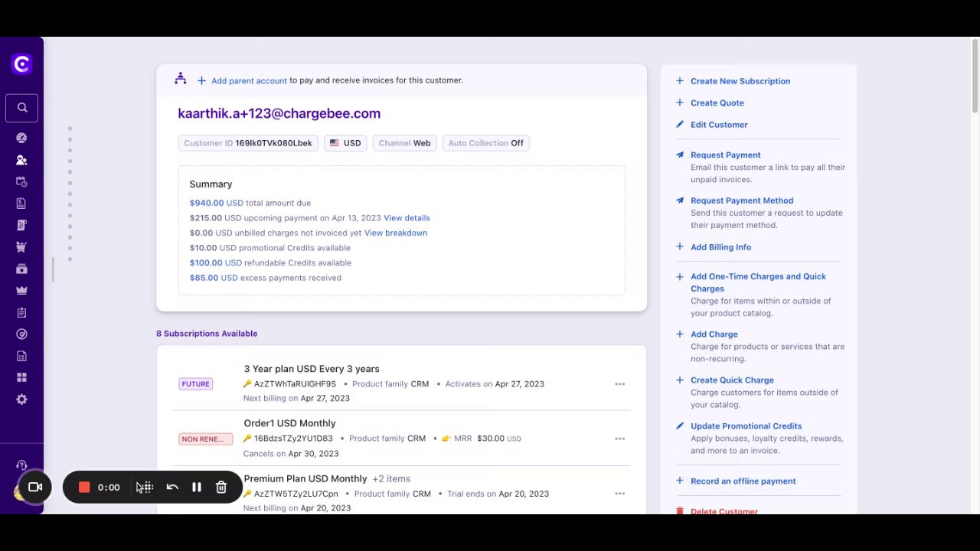Open the Premium Plan USD Monthly subscription

(x=305, y=478)
